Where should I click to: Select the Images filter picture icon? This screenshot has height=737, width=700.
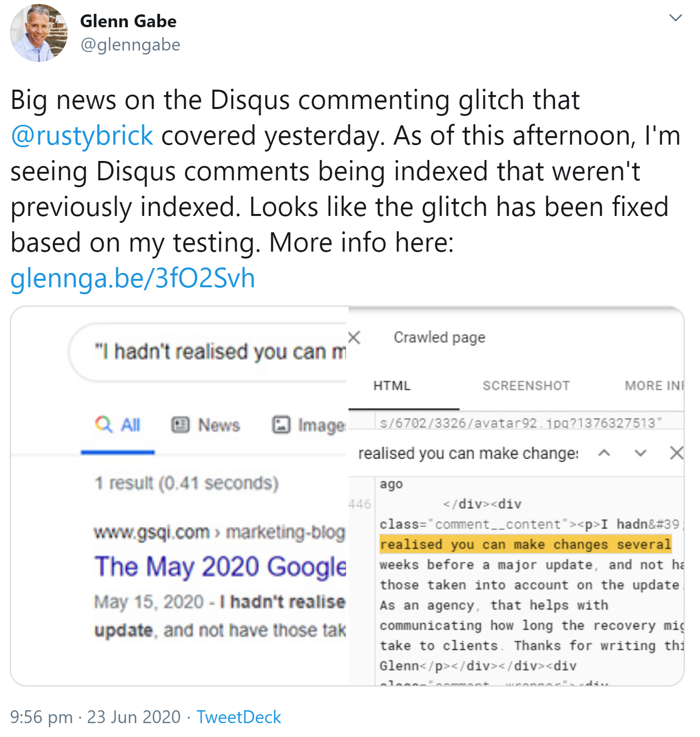point(282,424)
